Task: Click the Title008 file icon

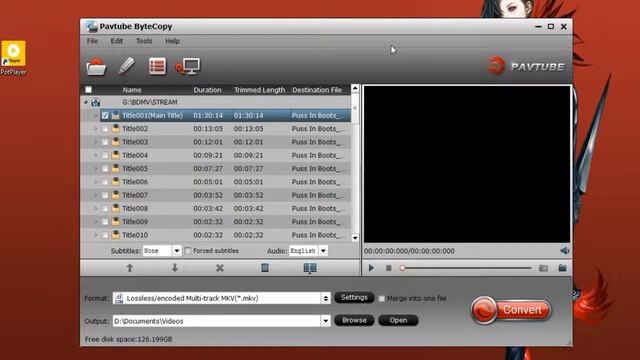Action: [116, 209]
